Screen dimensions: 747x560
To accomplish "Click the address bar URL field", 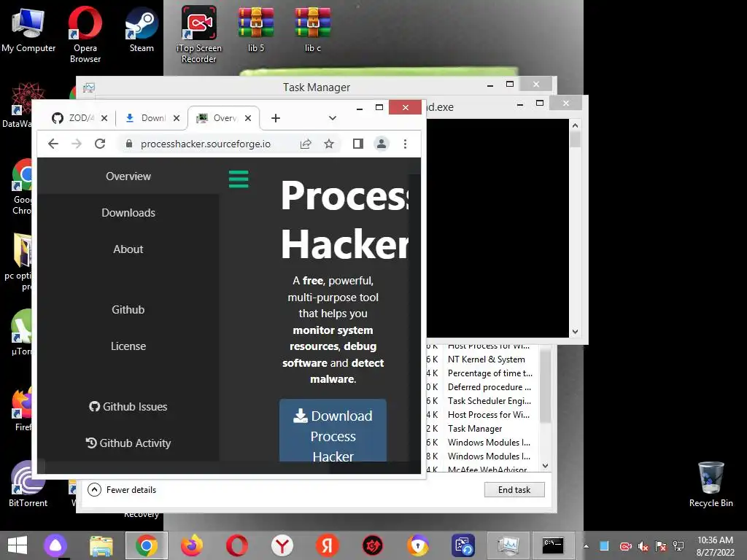I will (205, 144).
